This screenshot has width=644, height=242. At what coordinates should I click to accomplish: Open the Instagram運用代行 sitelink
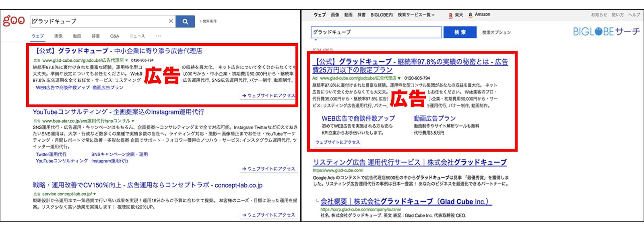(x=110, y=161)
